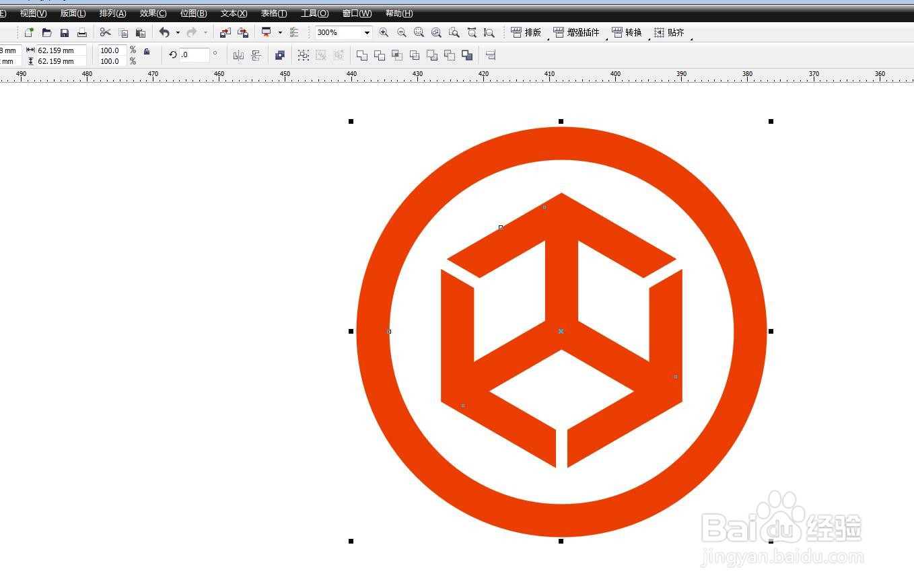This screenshot has height=588, width=914.
Task: Click the Import icon
Action: (225, 32)
